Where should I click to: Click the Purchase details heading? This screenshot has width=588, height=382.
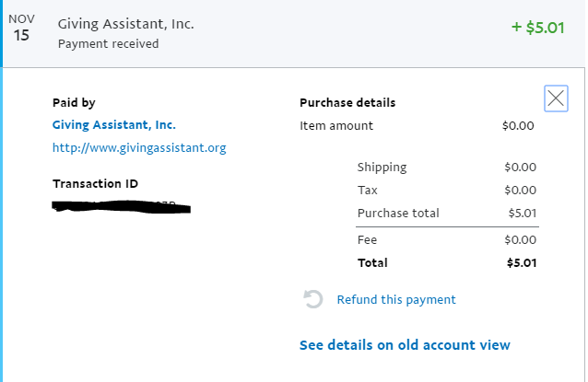coord(347,103)
